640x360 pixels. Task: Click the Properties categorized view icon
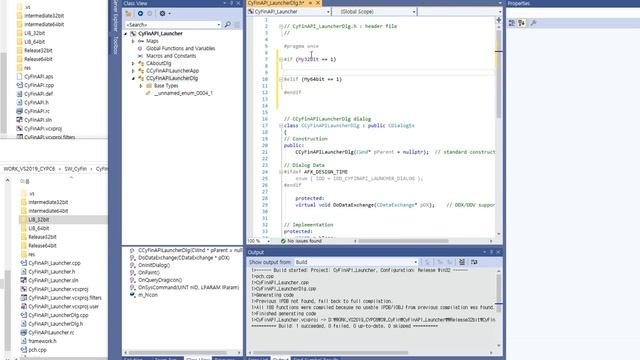click(x=512, y=23)
